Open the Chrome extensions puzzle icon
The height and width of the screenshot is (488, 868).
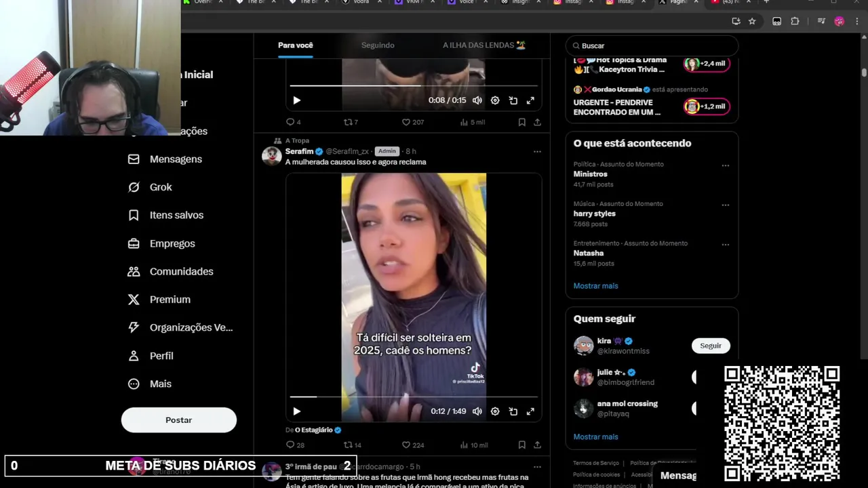coord(795,21)
